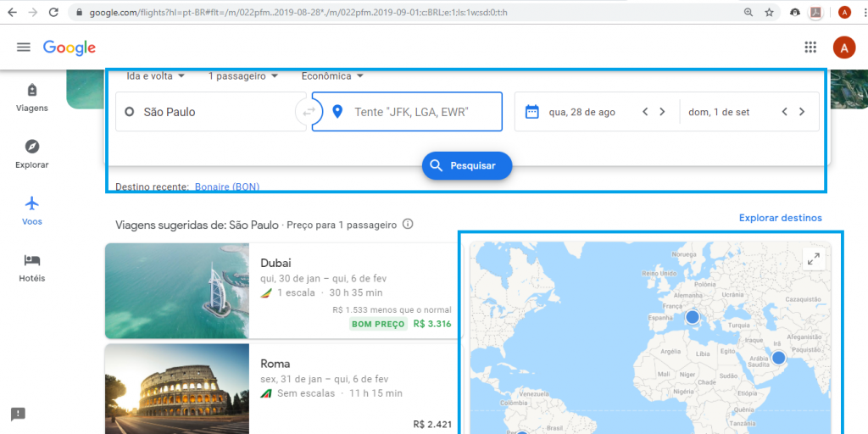Viewport: 868px width, 434px height.
Task: Open the Dubai beach thumbnail
Action: coord(177,291)
